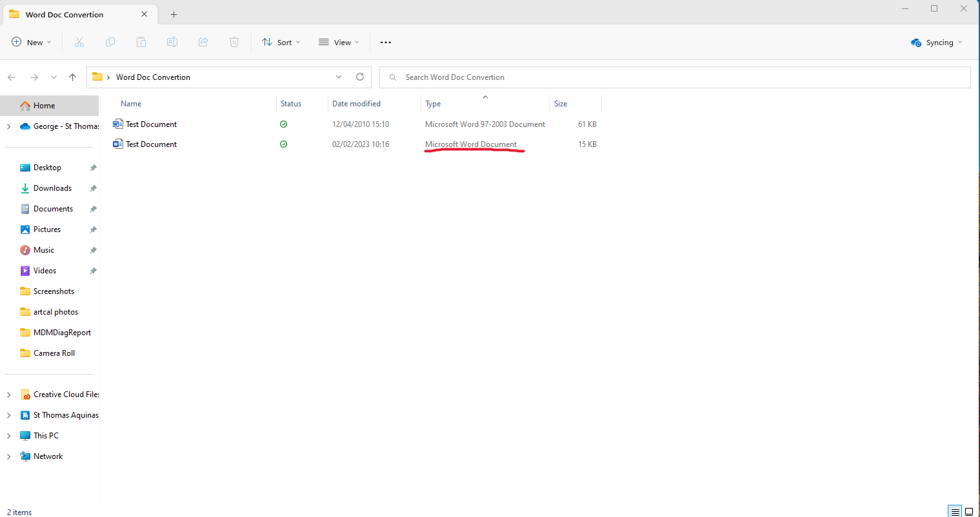Open the View options dropdown
980x517 pixels.
click(339, 43)
